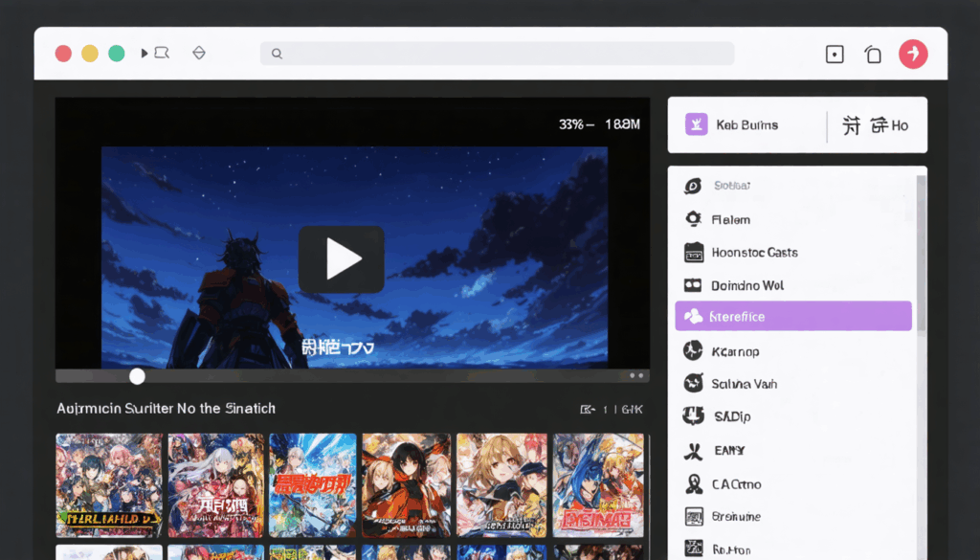This screenshot has width=980, height=560.
Task: Click the small icon left of GHK
Action: click(587, 410)
